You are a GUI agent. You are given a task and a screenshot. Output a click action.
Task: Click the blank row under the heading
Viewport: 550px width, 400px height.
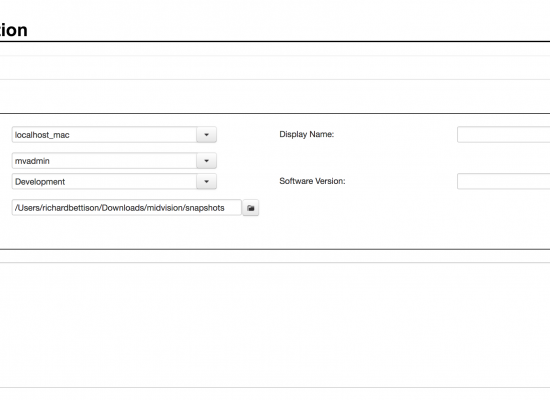(275, 68)
